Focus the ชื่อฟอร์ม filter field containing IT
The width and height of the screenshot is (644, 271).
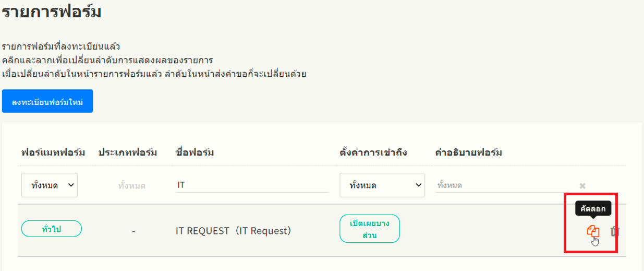pos(252,185)
